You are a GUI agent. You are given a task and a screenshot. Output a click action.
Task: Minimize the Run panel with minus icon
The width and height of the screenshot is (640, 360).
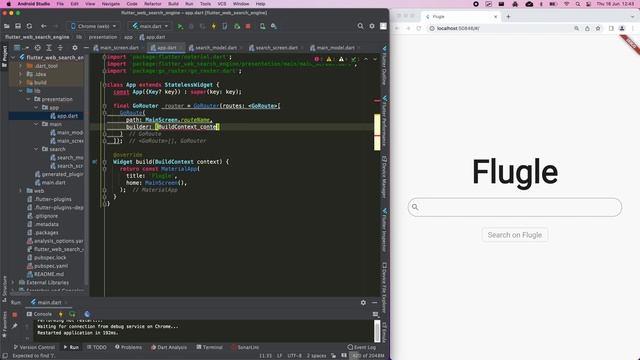pos(375,302)
